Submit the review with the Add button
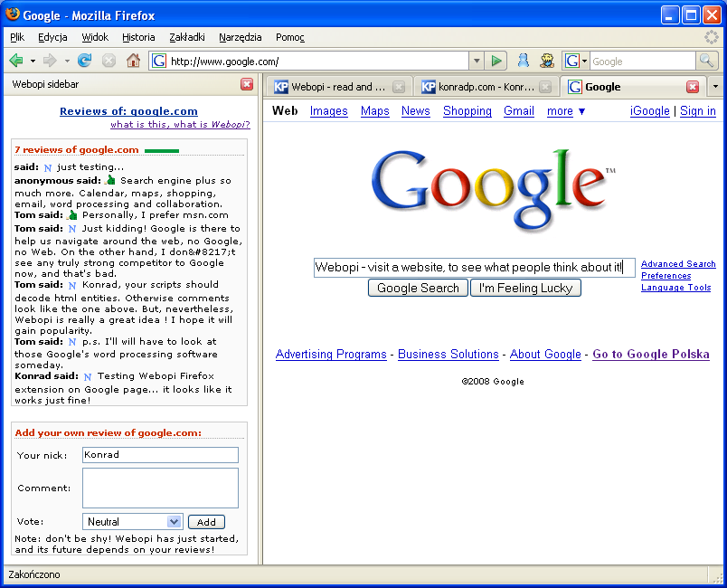Viewport: 727px width, 588px height. coord(206,522)
